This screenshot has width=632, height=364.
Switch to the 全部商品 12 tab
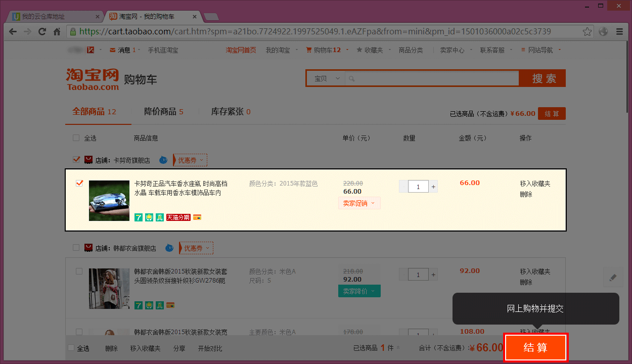(95, 111)
